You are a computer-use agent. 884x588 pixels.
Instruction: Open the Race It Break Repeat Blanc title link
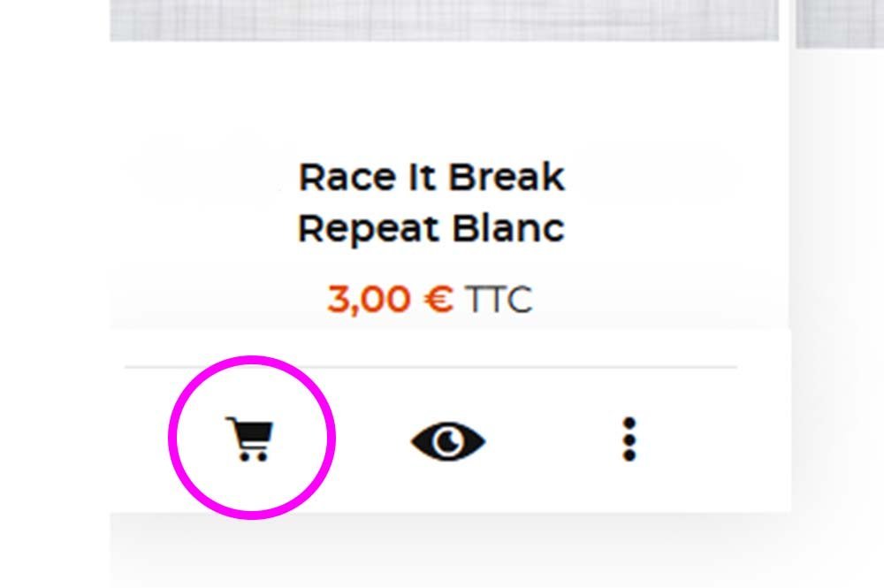[431, 202]
